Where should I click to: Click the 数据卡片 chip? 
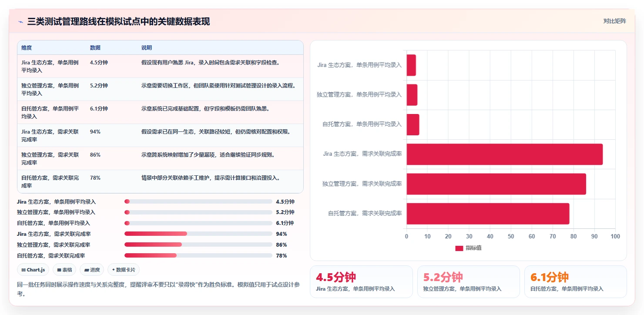click(x=124, y=270)
